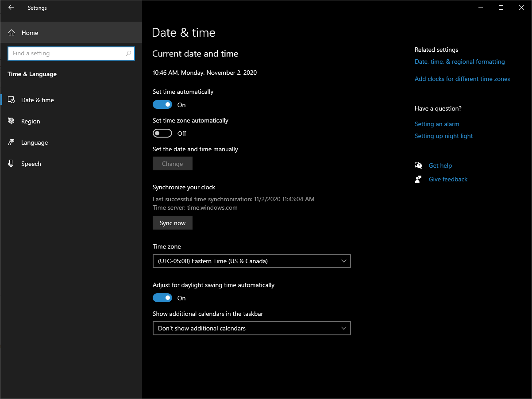This screenshot has height=399, width=532.
Task: Maximize the Settings window
Action: pos(501,8)
